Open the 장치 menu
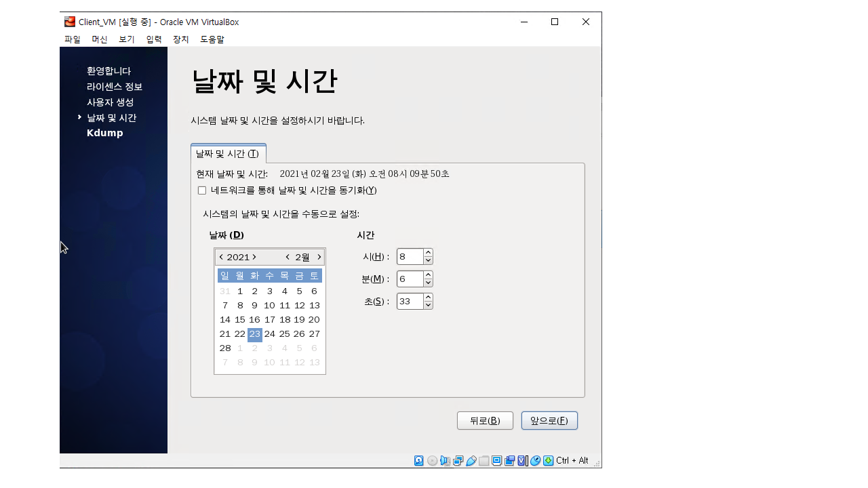The image size is (868, 488). click(x=181, y=39)
